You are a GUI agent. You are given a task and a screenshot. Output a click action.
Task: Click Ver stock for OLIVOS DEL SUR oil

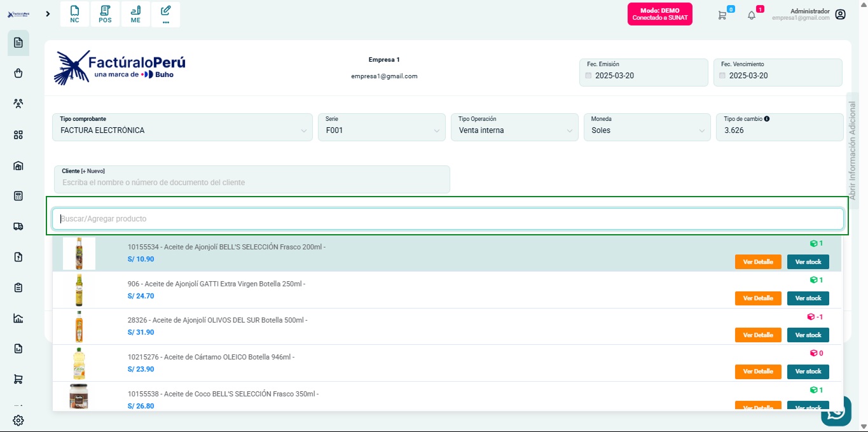click(808, 335)
